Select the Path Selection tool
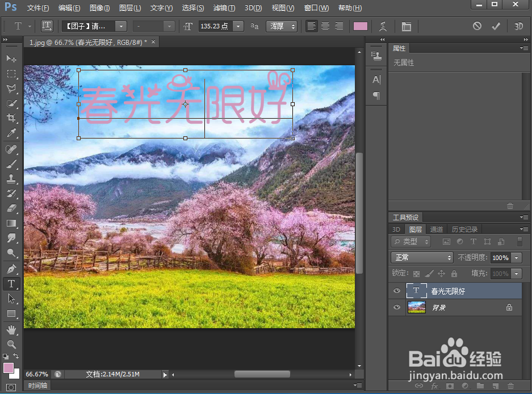Screen dimensions: 532x394 tap(11, 299)
